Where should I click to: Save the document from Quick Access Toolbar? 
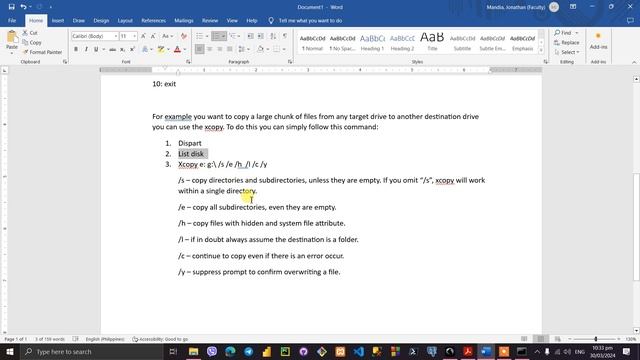(x=11, y=7)
